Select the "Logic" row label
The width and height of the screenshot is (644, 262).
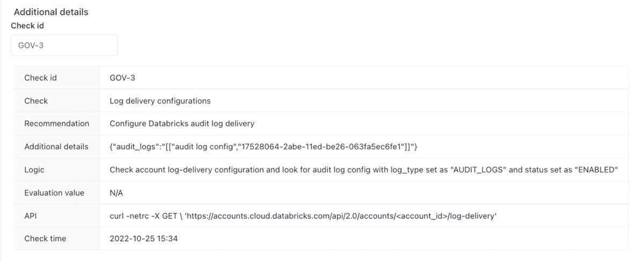[x=34, y=169]
